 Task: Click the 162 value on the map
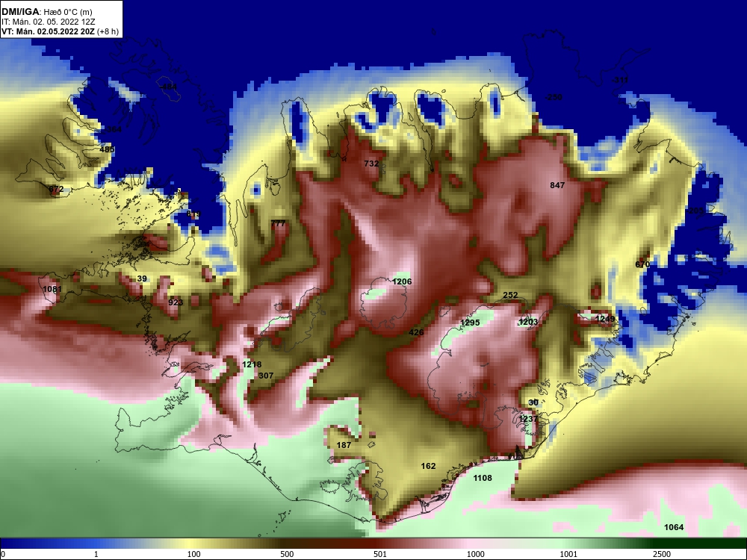coord(428,466)
